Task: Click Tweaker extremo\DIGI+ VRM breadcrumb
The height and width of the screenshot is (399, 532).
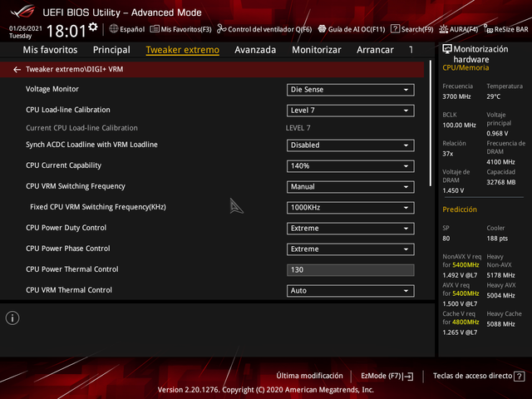Action: pyautogui.click(x=74, y=69)
